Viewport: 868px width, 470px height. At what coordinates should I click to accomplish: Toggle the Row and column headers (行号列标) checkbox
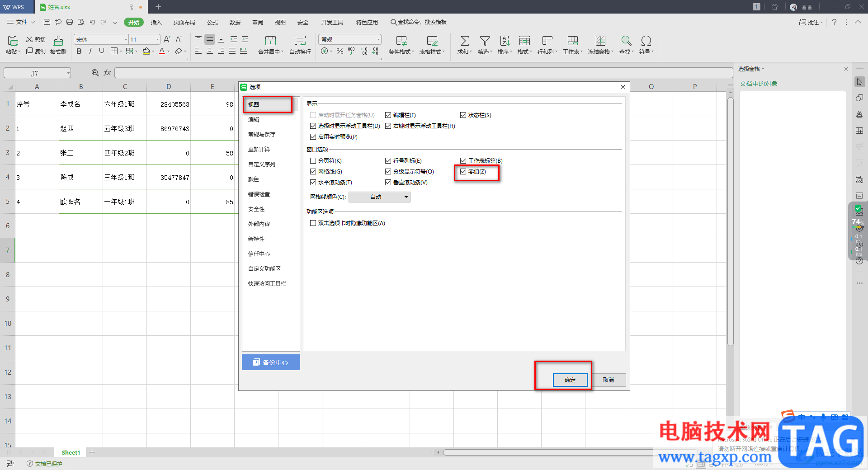click(388, 161)
